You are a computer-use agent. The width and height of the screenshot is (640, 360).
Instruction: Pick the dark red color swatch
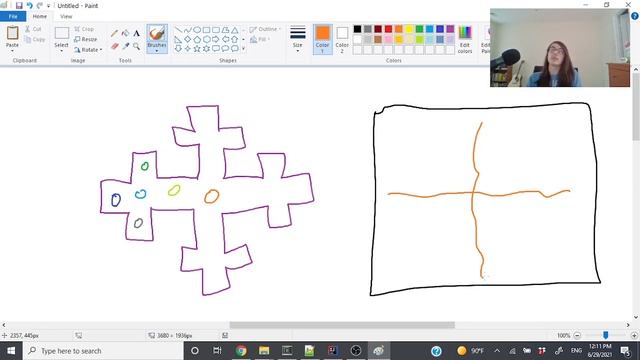pyautogui.click(x=378, y=29)
